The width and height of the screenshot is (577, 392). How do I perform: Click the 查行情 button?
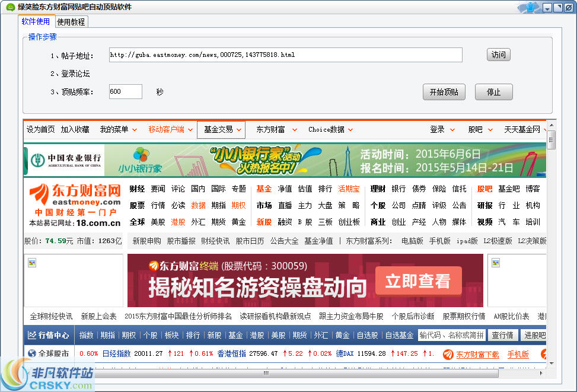click(502, 335)
